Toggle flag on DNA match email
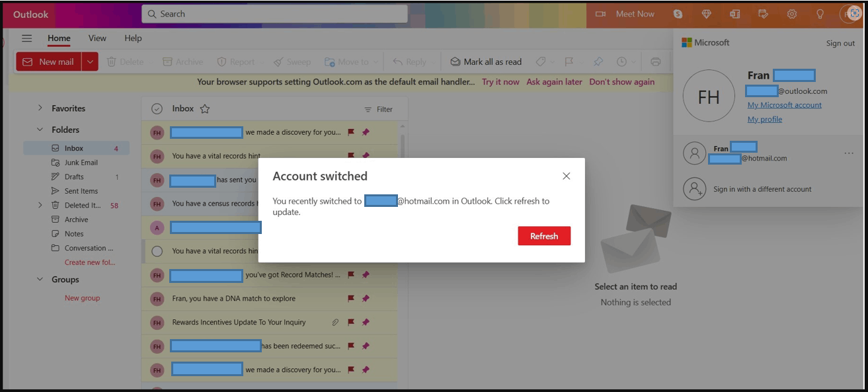This screenshot has height=392, width=868. tap(352, 299)
